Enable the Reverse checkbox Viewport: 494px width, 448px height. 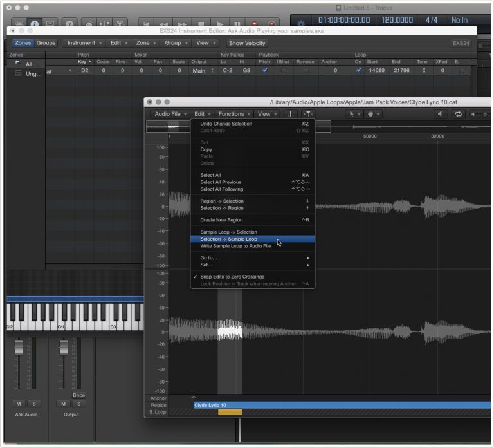tap(306, 71)
